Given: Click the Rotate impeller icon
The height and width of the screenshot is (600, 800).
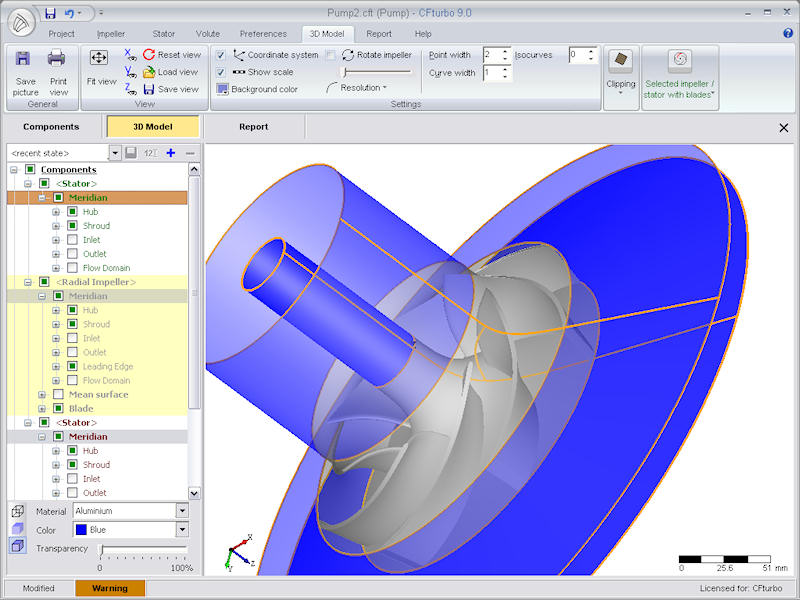Looking at the screenshot, I should click(348, 55).
